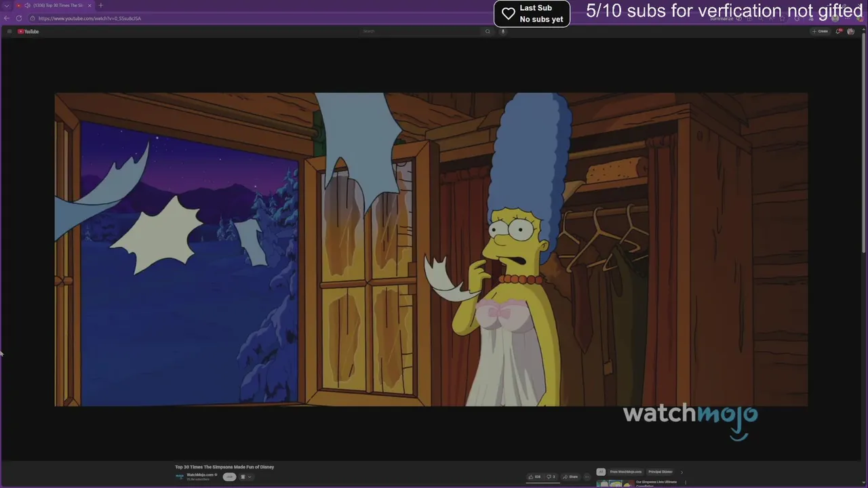This screenshot has height=488, width=868.
Task: Open the Simpsons Lists Ultimate Compilation thumbnail
Action: [x=615, y=484]
